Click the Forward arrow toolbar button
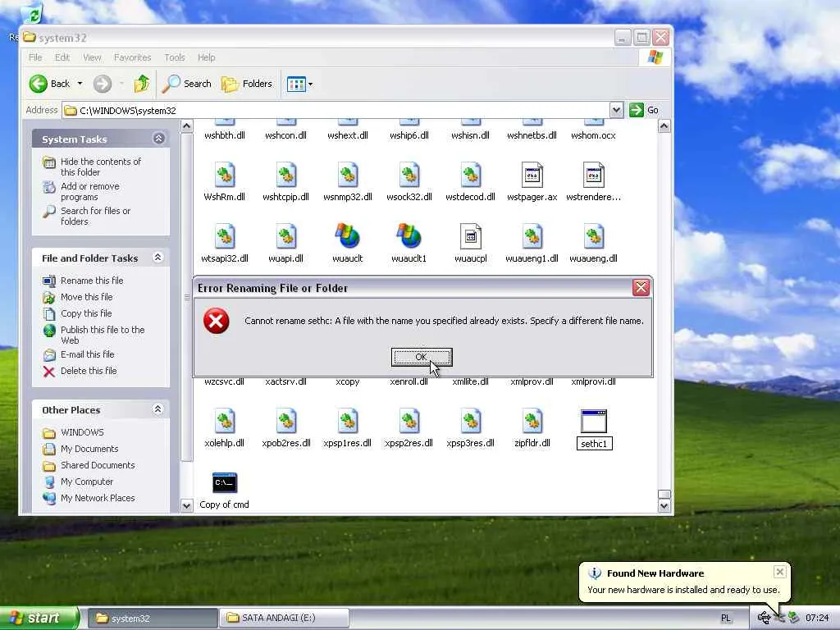Viewport: 840px width, 630px height. [x=103, y=84]
